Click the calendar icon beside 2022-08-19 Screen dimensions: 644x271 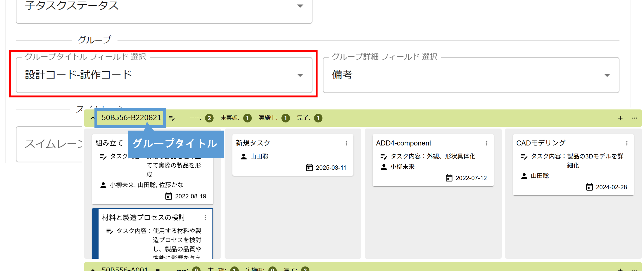point(169,196)
